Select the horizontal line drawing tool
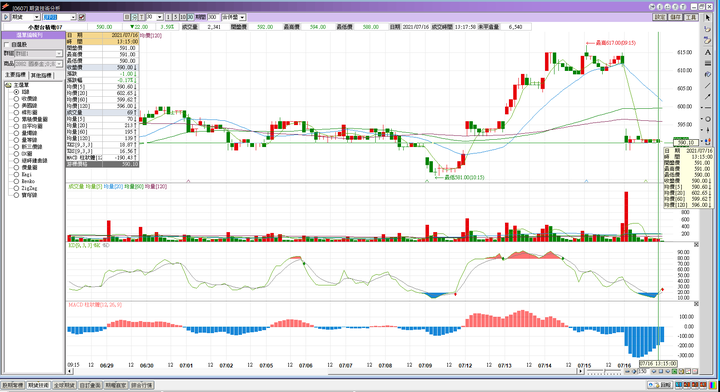Screen dimensions: 720x392 pos(708,107)
